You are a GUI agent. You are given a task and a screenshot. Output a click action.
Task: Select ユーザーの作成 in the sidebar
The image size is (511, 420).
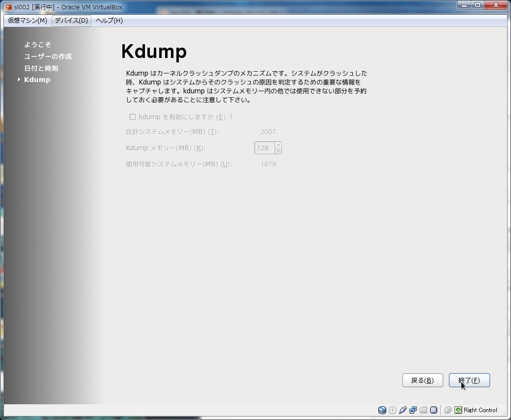point(48,56)
